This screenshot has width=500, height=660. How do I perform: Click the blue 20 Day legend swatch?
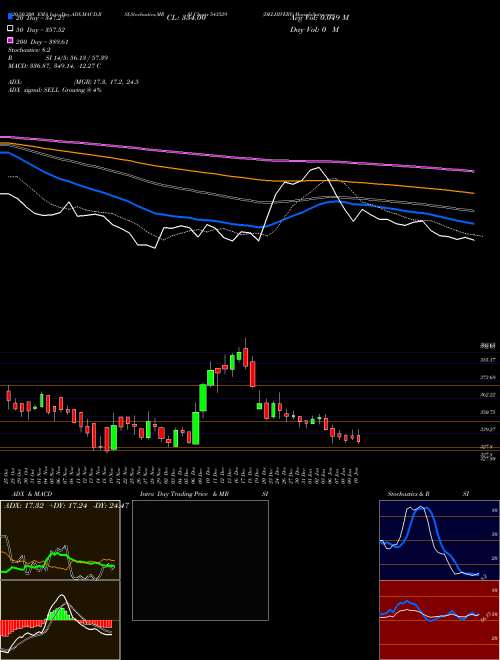point(11,16)
